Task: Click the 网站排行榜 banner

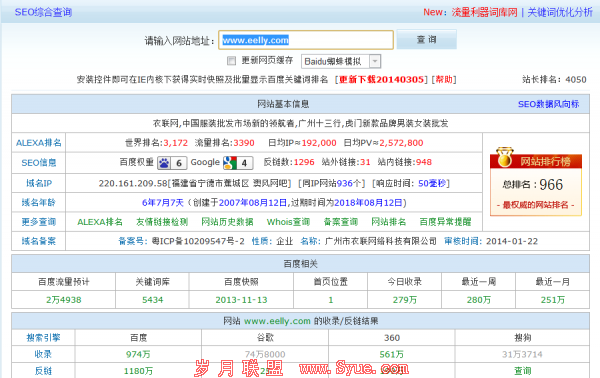Action: [x=536, y=161]
